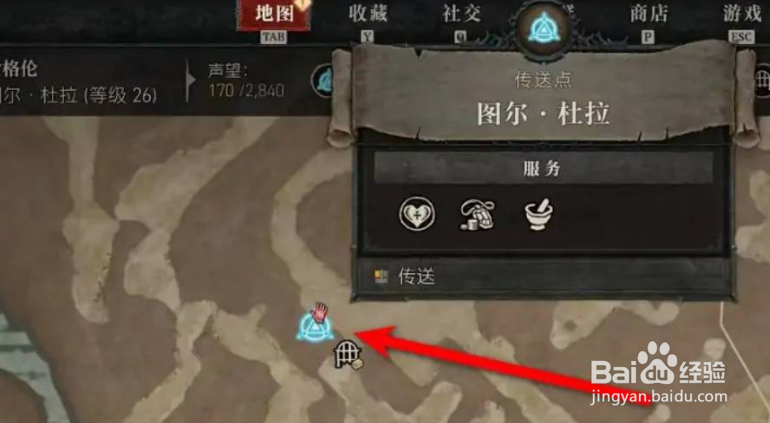Click the dungeon gate icon on map

[x=348, y=356]
